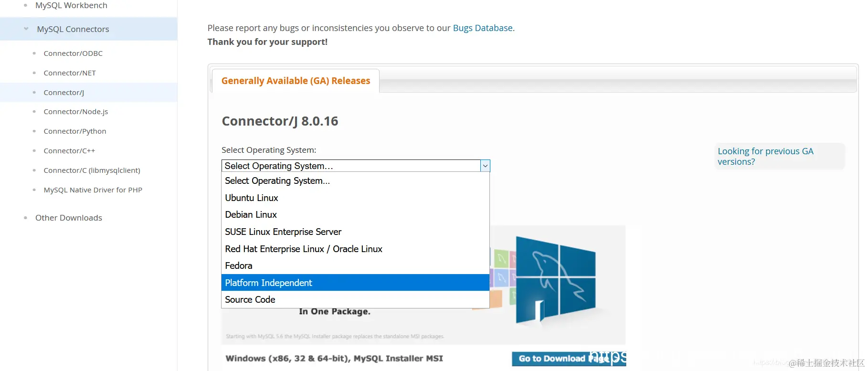
Task: Open MySQL Workbench in the sidebar
Action: point(71,5)
